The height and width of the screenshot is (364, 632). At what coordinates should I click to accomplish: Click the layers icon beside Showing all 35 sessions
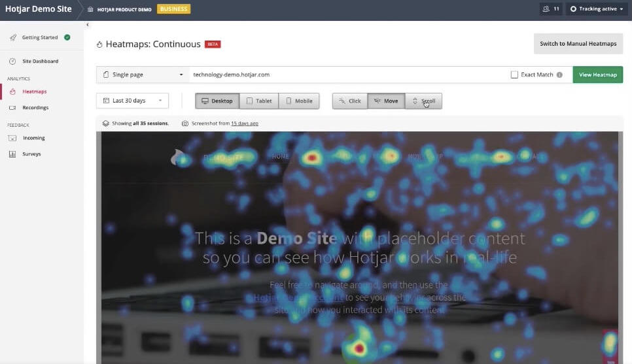click(105, 124)
